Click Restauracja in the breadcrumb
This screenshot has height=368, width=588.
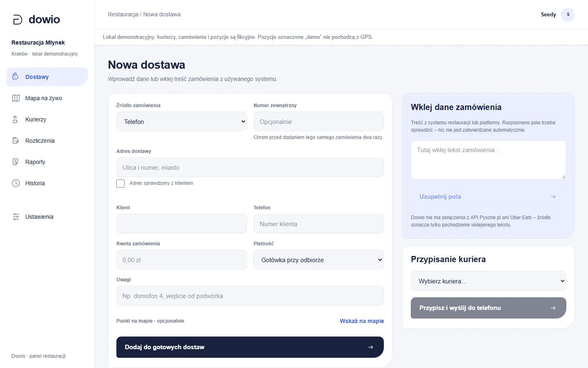(x=123, y=14)
